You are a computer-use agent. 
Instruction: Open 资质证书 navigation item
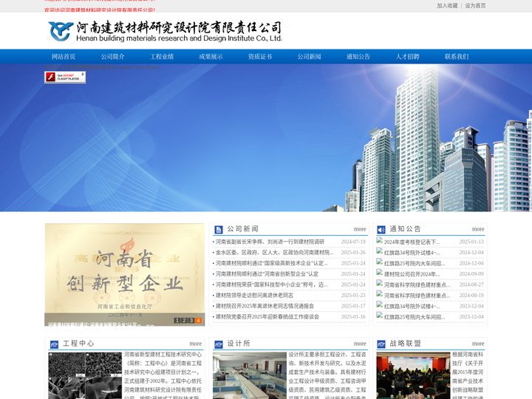260,57
